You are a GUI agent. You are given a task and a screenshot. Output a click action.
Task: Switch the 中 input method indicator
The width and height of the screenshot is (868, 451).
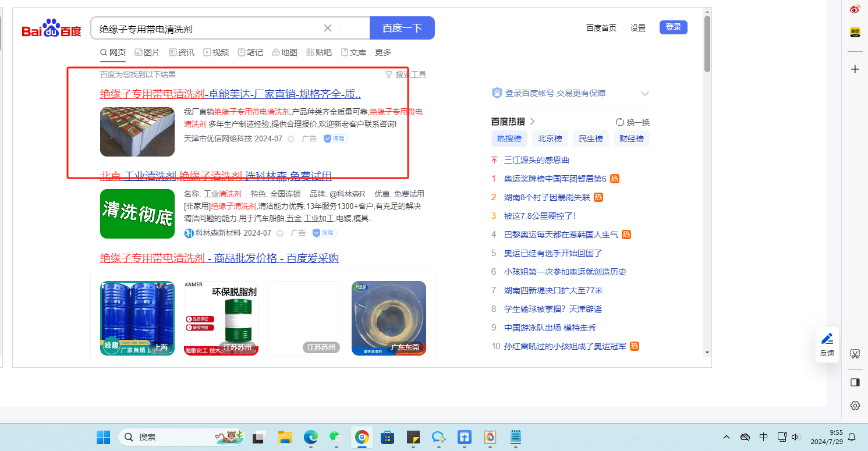pyautogui.click(x=764, y=437)
